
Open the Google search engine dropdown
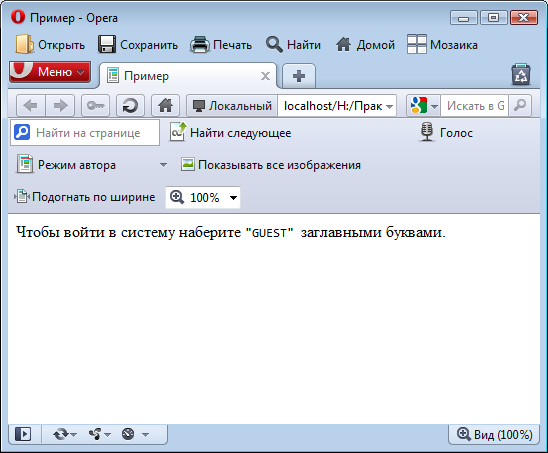click(424, 106)
